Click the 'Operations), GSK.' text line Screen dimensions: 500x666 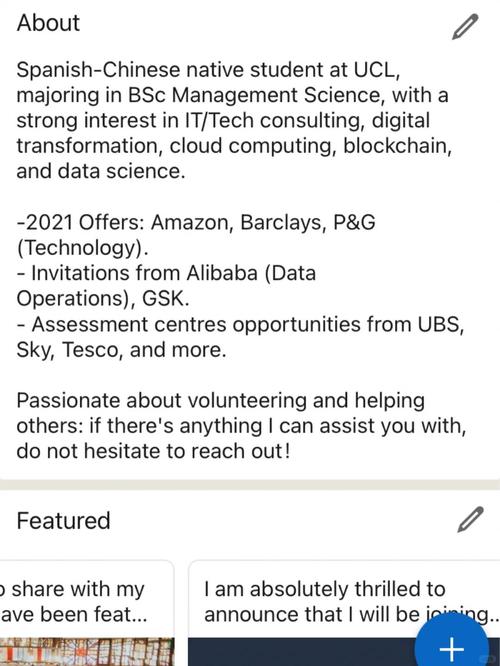pos(103,299)
